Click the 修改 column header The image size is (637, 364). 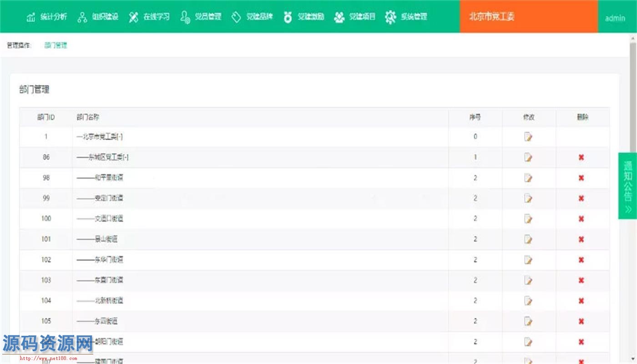pyautogui.click(x=529, y=117)
